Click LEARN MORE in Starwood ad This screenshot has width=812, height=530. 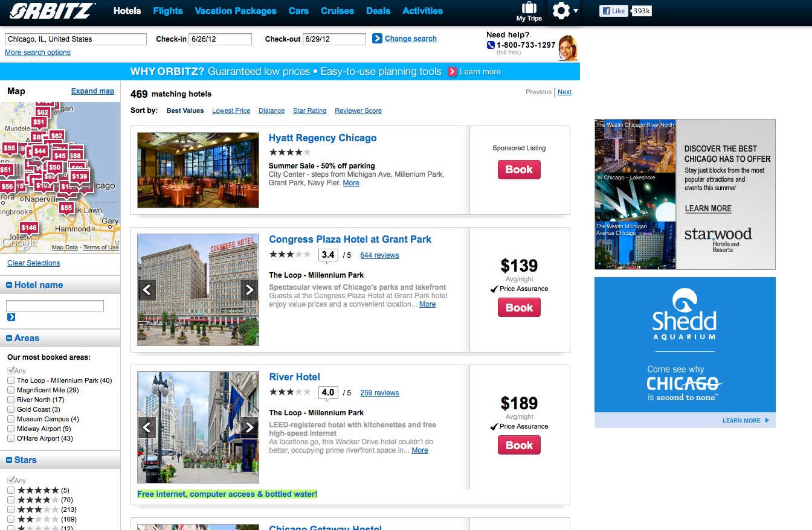[x=708, y=209]
